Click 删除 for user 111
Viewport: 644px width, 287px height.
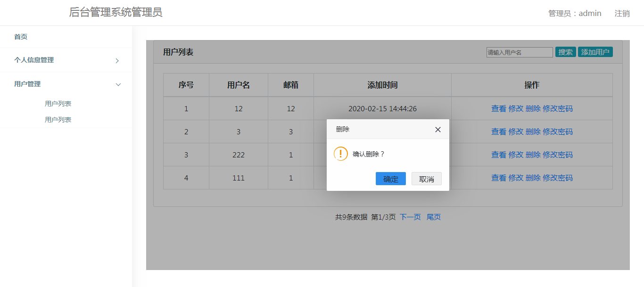pyautogui.click(x=533, y=178)
